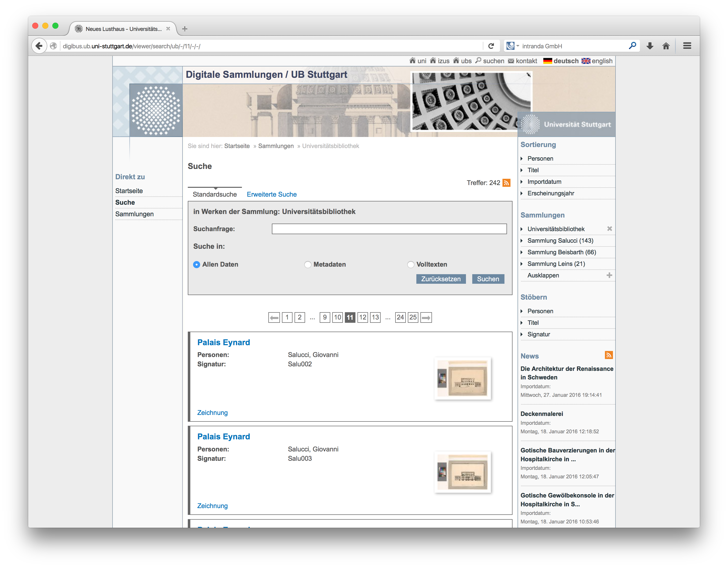Open the Palais Eynard Salu002 thumbnail
This screenshot has width=728, height=568.
463,378
